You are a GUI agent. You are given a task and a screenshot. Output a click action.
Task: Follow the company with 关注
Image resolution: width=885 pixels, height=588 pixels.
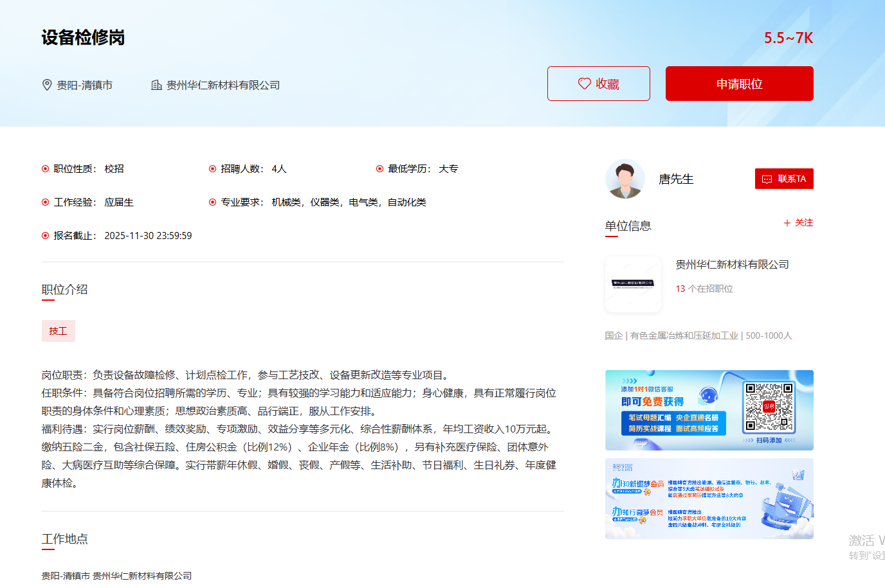pos(798,223)
